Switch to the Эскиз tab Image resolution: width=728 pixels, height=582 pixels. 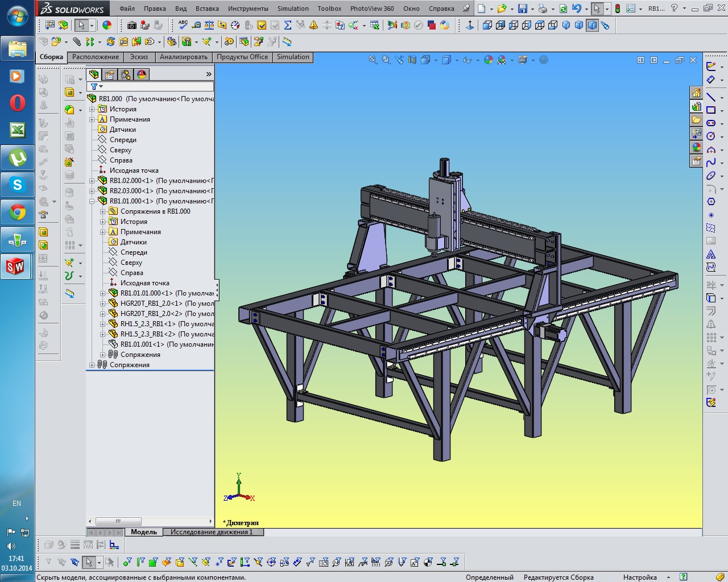139,57
